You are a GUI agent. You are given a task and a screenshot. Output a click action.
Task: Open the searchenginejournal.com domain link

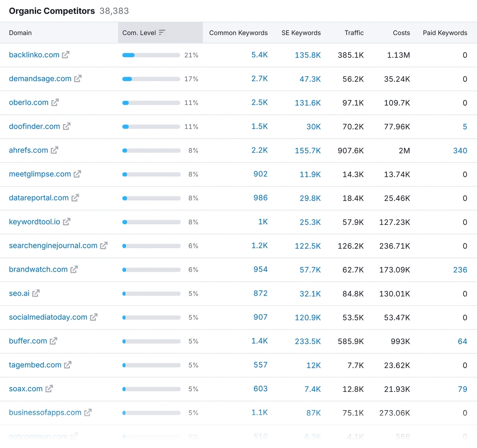pyautogui.click(x=53, y=245)
